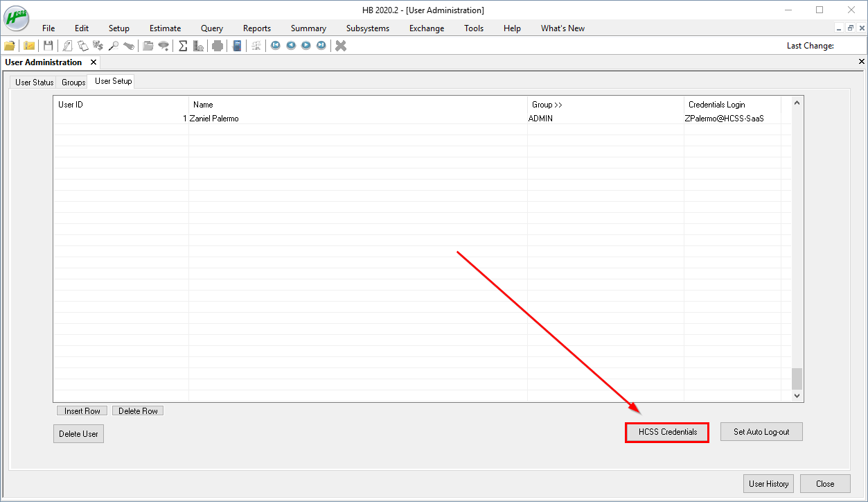Click the sigma summation toolbar icon

[183, 46]
